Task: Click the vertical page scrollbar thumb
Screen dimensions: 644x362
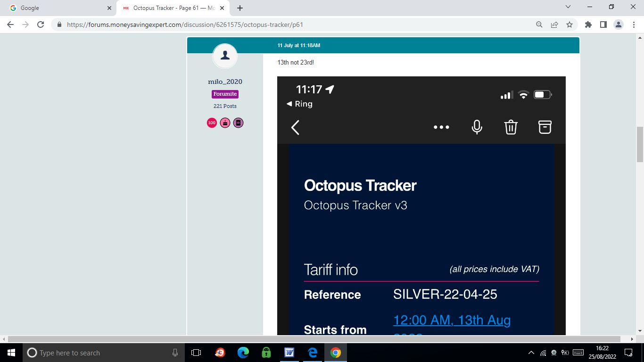Action: pos(640,144)
